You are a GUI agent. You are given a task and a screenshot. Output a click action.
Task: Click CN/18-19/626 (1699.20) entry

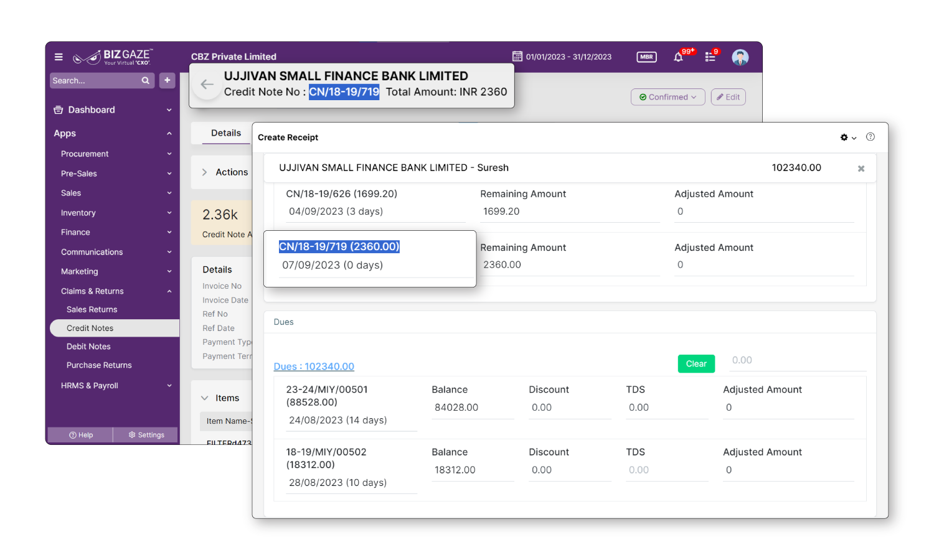pyautogui.click(x=342, y=194)
